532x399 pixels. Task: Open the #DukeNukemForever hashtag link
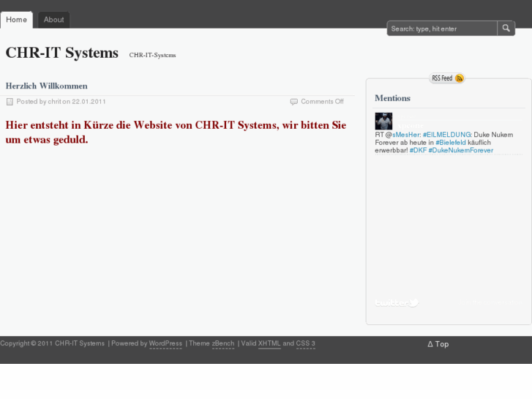(461, 150)
